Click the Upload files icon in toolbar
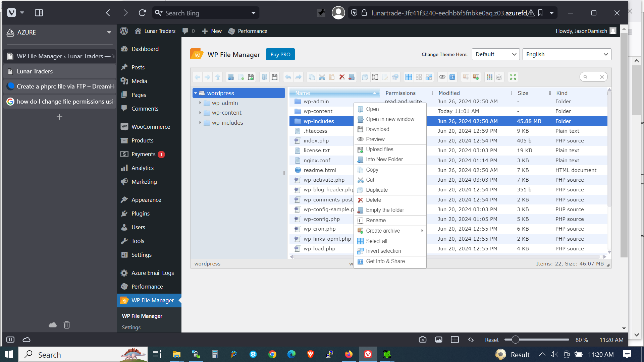Image resolution: width=644 pixels, height=362 pixels. coord(251,77)
